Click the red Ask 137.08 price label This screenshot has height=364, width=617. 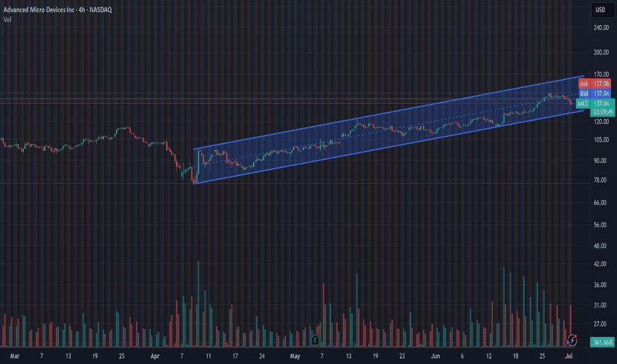tap(594, 83)
